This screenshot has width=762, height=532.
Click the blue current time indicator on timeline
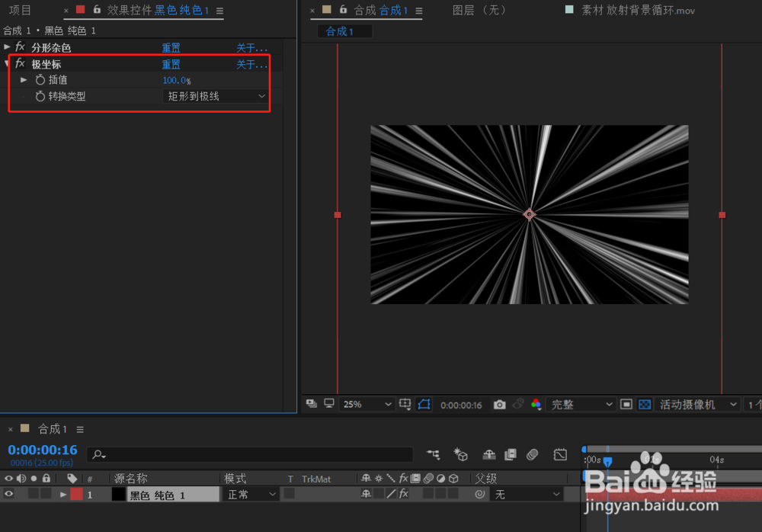point(607,461)
